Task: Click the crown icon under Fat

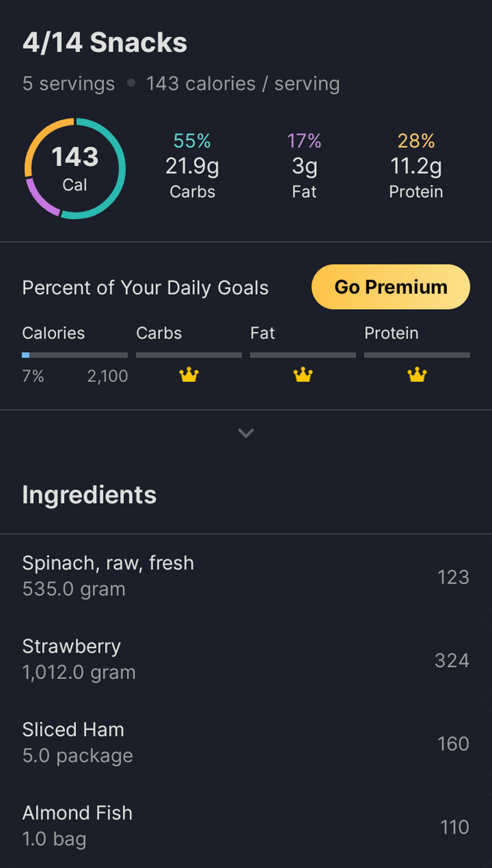Action: point(303,375)
